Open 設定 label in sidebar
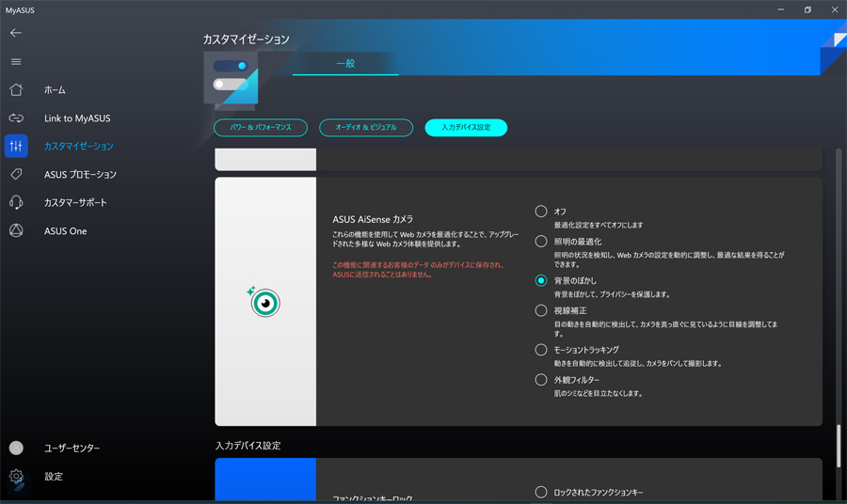Screen dimensions: 847x504 pyautogui.click(x=54, y=476)
